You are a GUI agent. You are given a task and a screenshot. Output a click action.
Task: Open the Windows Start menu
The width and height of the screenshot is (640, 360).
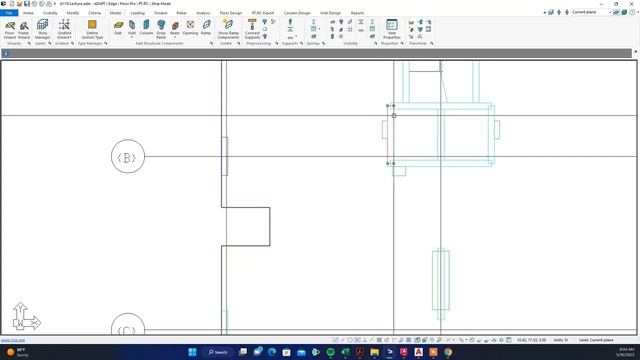(x=192, y=352)
